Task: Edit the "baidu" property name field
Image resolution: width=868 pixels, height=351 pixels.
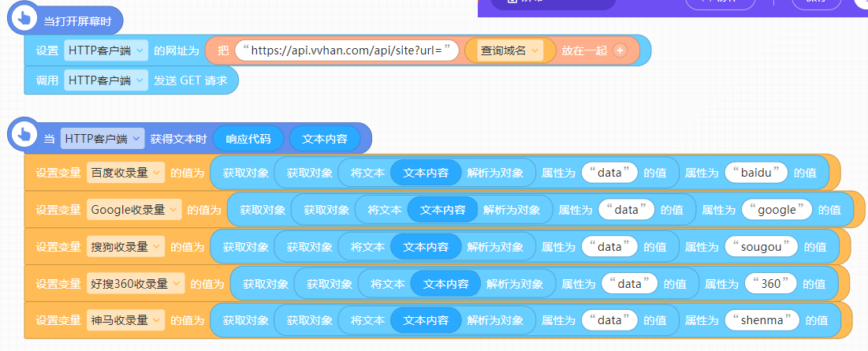Action: tap(756, 173)
